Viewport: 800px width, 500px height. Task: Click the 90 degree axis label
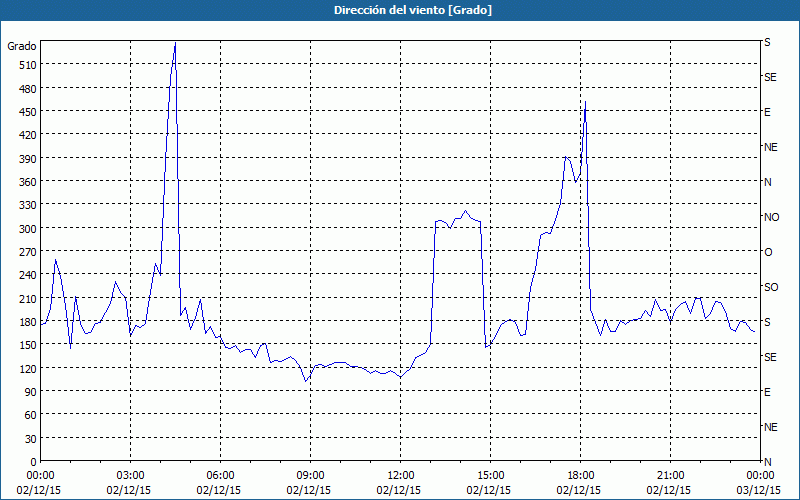point(31,392)
